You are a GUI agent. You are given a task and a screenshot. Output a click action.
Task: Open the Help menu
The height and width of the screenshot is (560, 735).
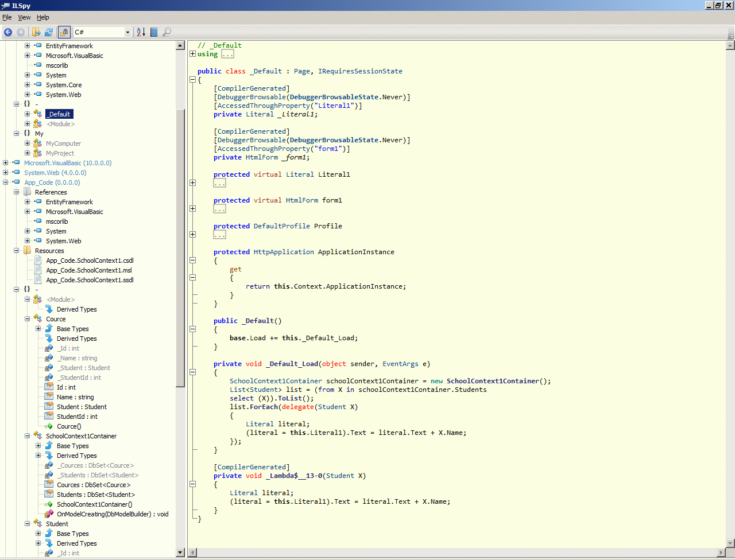(x=43, y=17)
